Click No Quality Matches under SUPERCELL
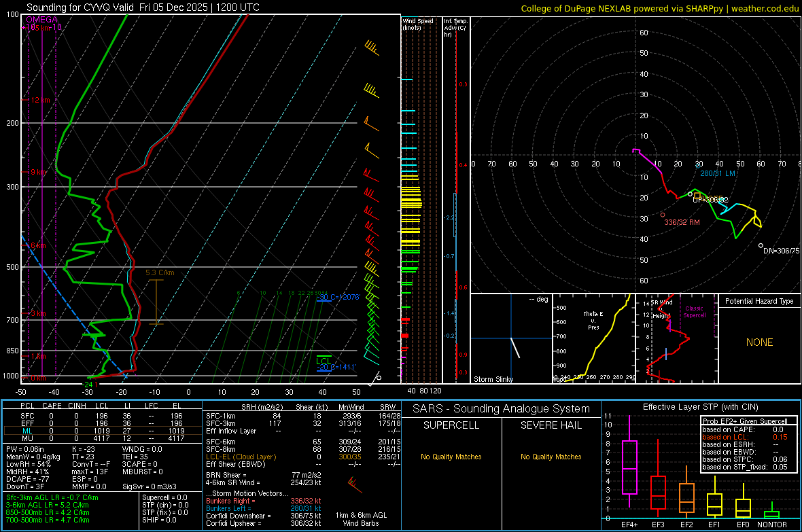Viewport: 802px width, 532px height. pos(451,457)
